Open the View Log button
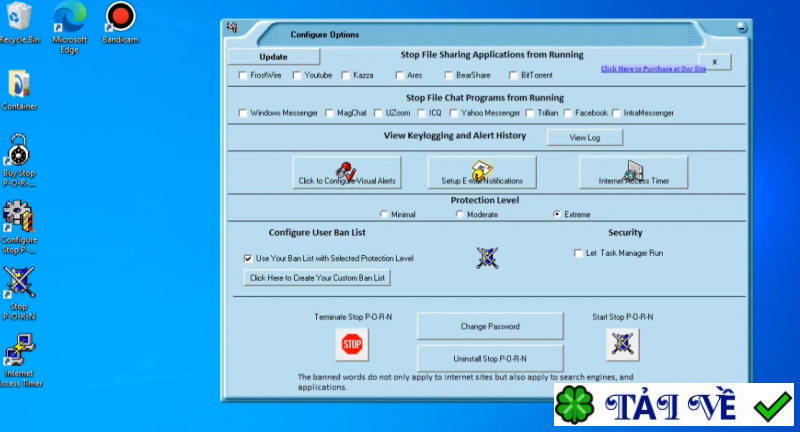The height and width of the screenshot is (432, 800). point(585,137)
